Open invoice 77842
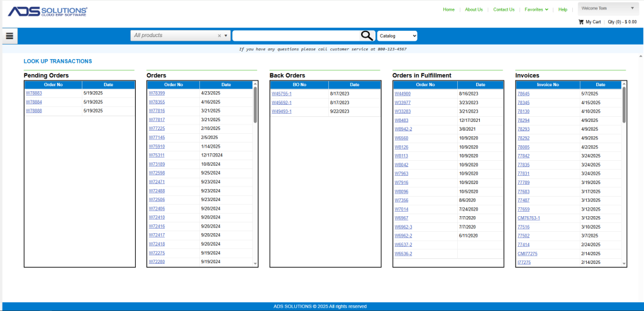The width and height of the screenshot is (644, 311). coord(524,156)
